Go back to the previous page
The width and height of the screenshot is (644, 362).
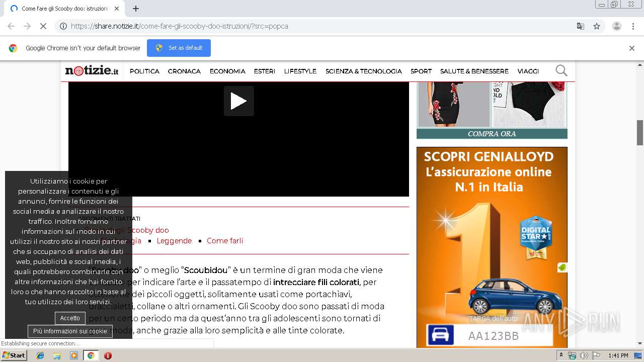[x=11, y=26]
